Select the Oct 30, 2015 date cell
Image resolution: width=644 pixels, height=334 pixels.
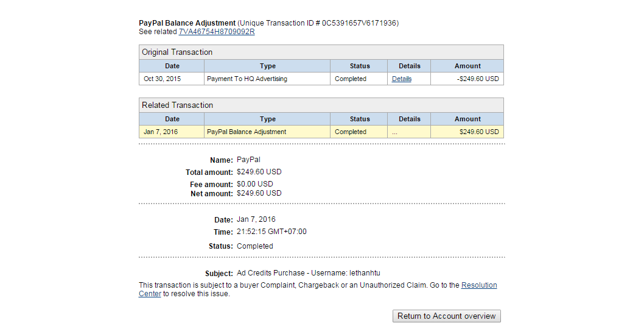pyautogui.click(x=172, y=79)
